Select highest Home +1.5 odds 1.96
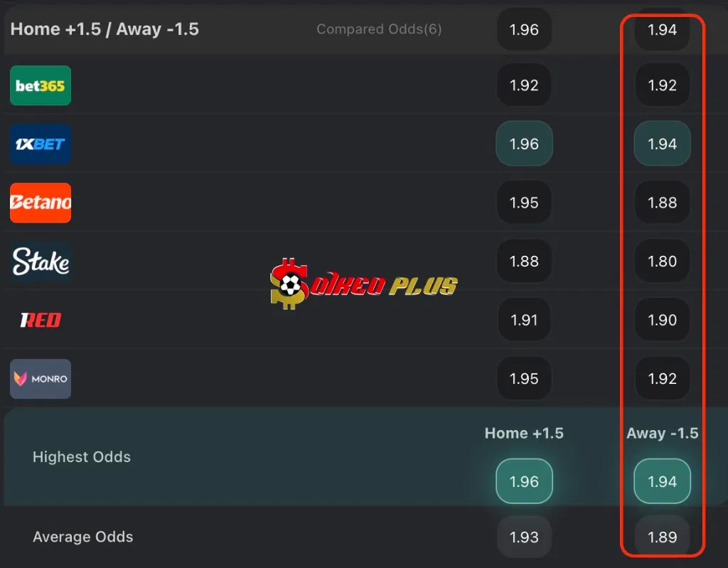 [x=524, y=481]
